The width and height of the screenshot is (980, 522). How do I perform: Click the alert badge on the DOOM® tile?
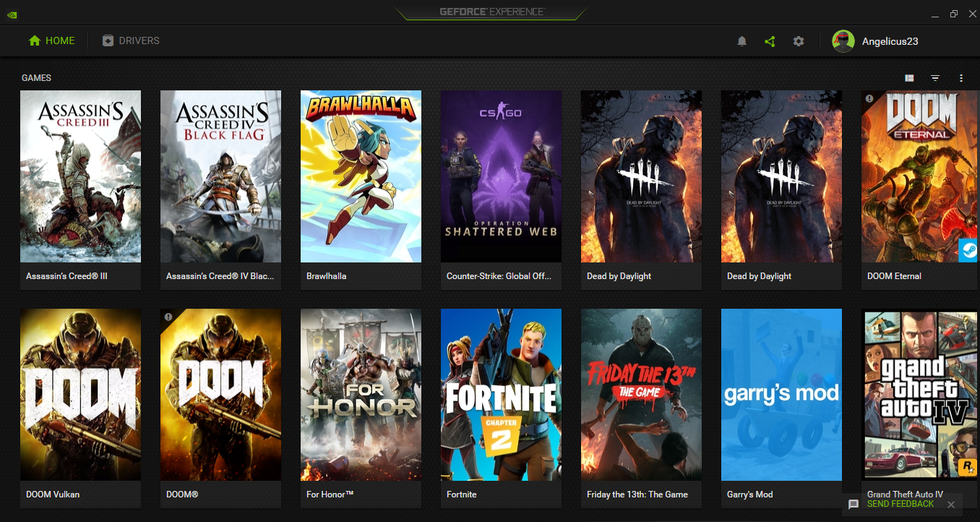[168, 317]
